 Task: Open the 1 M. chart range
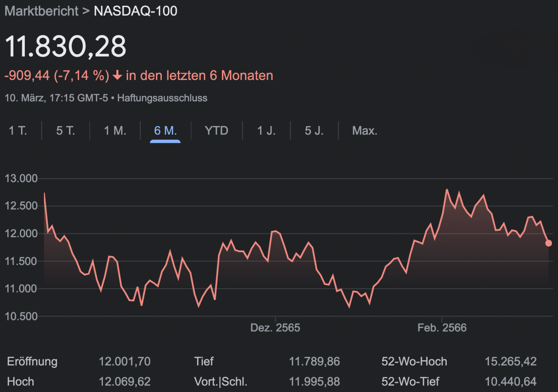(x=115, y=130)
